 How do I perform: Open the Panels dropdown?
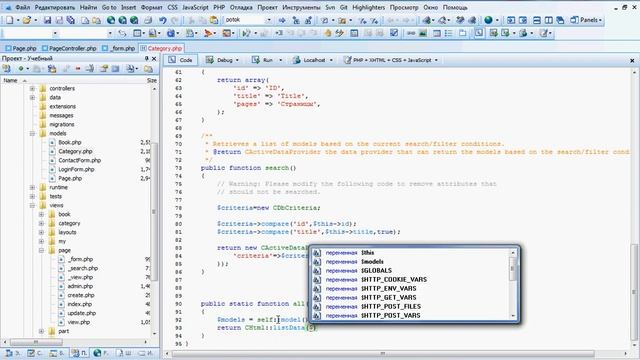[587, 20]
